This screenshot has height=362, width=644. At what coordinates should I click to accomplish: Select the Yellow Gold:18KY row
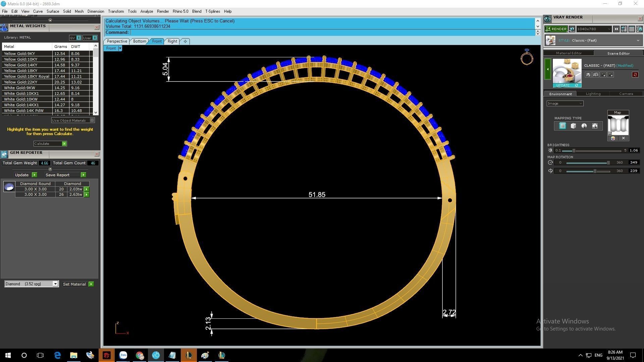[47, 71]
